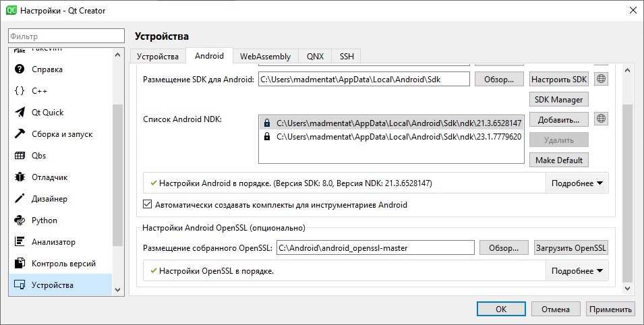Click the Qt Creator logo in title bar
The width and height of the screenshot is (644, 325).
tap(11, 11)
